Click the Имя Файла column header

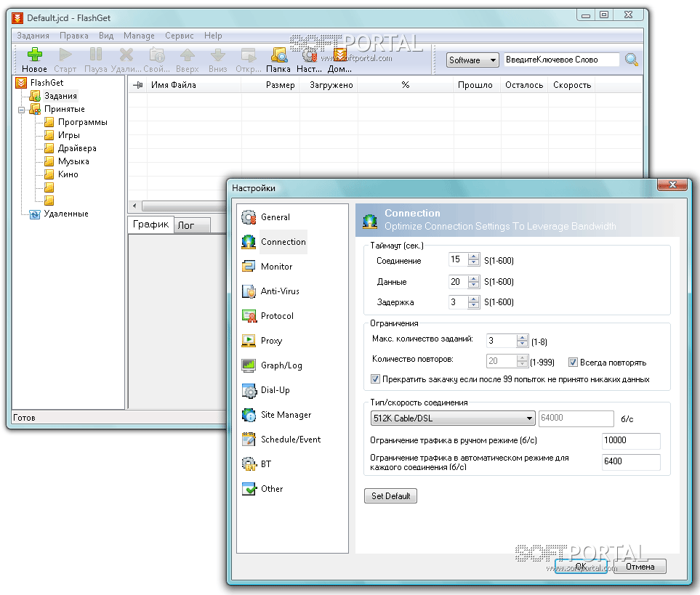coord(194,85)
